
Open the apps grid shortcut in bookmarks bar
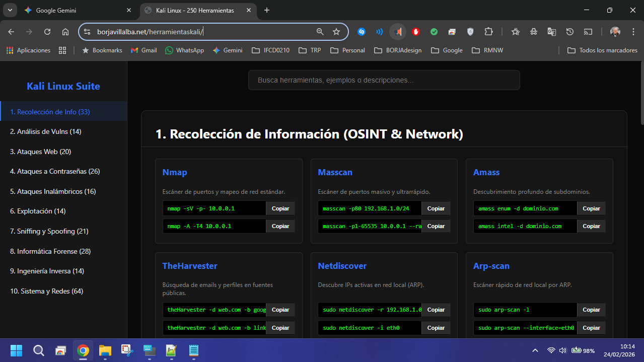pos(62,50)
